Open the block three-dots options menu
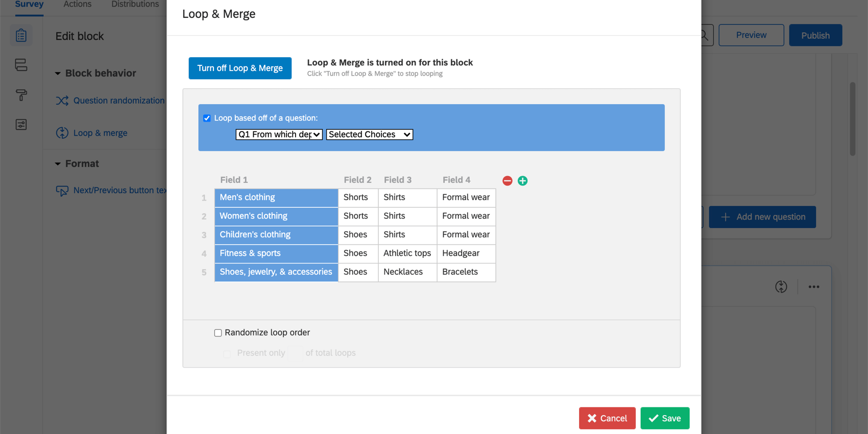Screen dimensions: 868x434 [x=814, y=287]
